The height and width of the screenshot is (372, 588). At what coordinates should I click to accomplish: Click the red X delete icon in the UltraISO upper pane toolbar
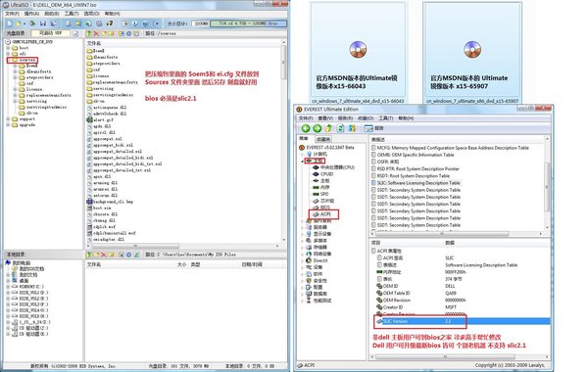pos(96,33)
